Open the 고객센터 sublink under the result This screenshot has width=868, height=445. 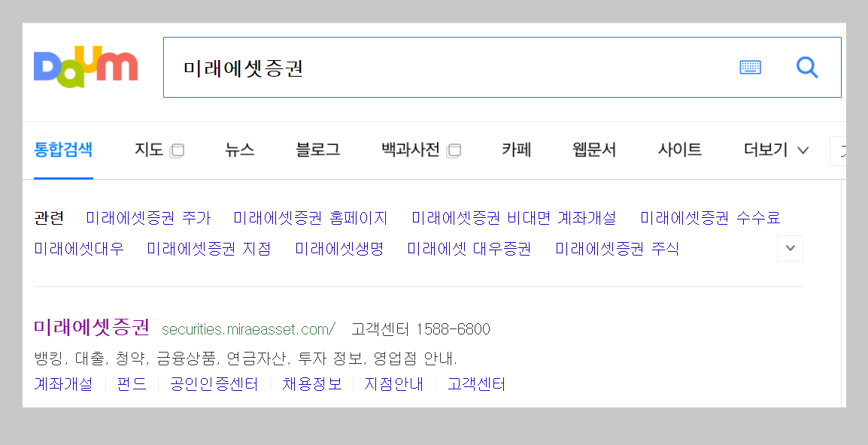point(476,384)
